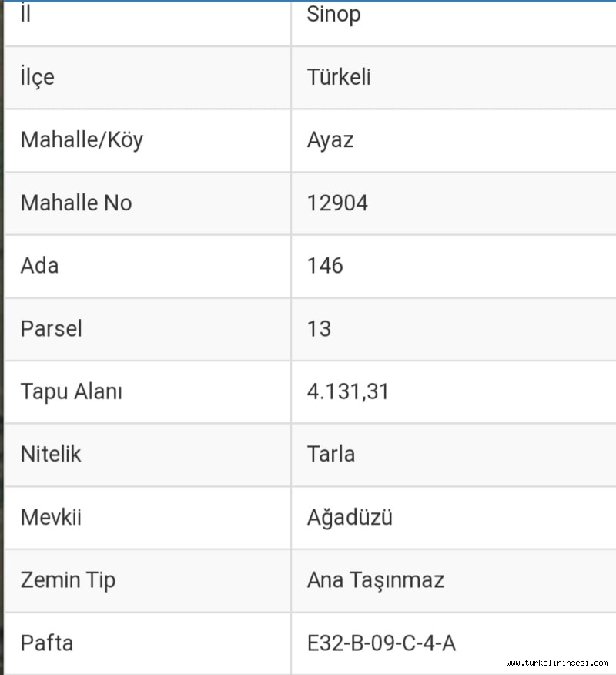Click the E32-B-09-C-4-A pafta code
Viewport: 616px width, 675px height.
pyautogui.click(x=381, y=643)
